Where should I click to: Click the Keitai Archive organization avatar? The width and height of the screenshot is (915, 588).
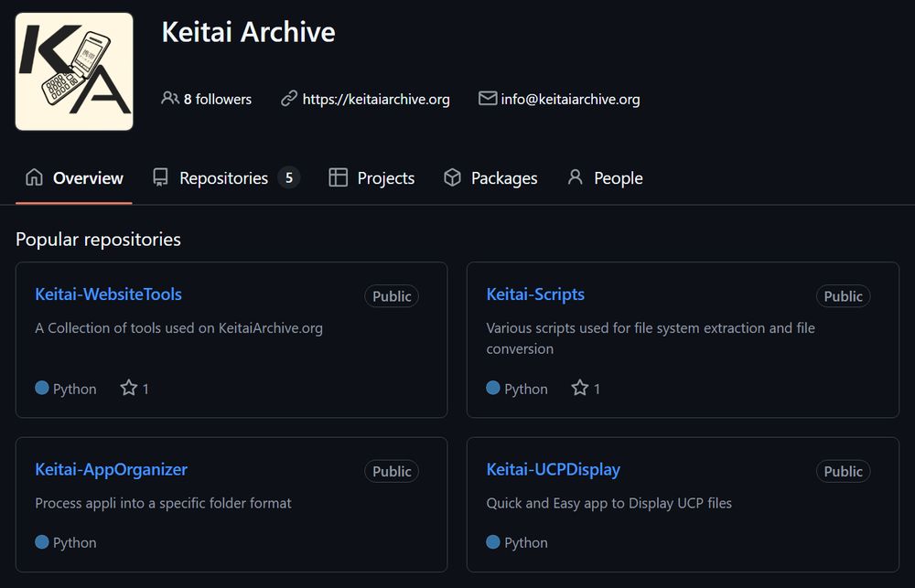point(74,71)
